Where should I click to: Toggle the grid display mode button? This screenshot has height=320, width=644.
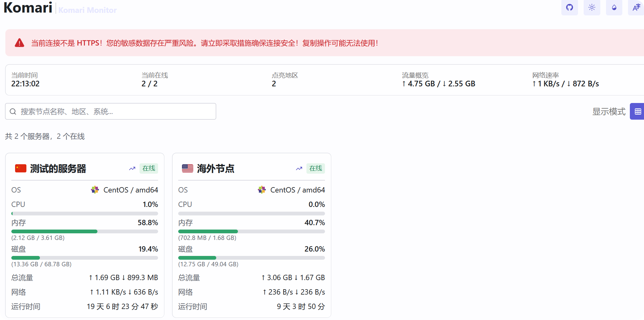pyautogui.click(x=637, y=111)
